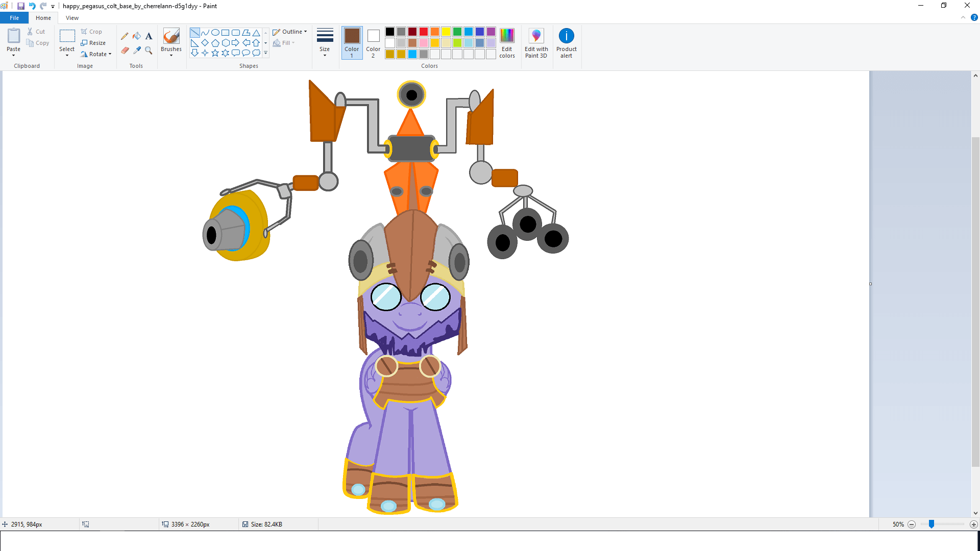
Task: Click the zoom out minus button
Action: point(912,524)
